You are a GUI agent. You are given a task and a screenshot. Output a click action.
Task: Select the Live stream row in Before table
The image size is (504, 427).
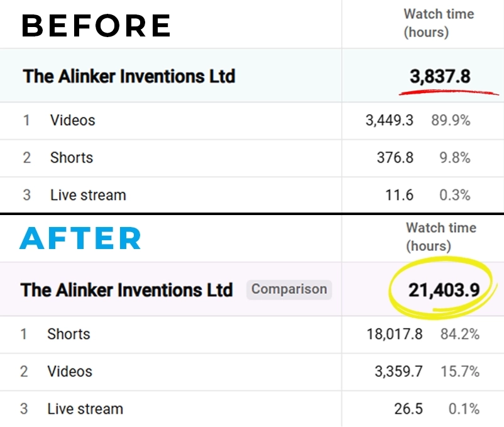(252, 195)
